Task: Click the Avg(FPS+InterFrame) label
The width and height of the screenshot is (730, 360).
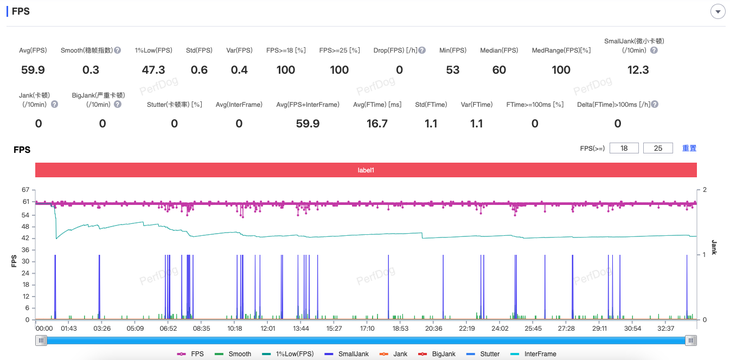Action: (x=308, y=105)
